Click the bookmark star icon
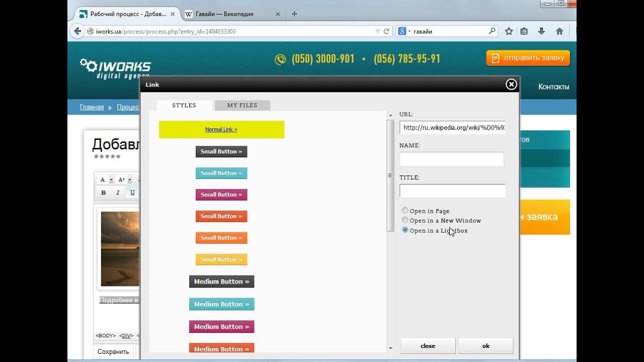 pos(509,31)
